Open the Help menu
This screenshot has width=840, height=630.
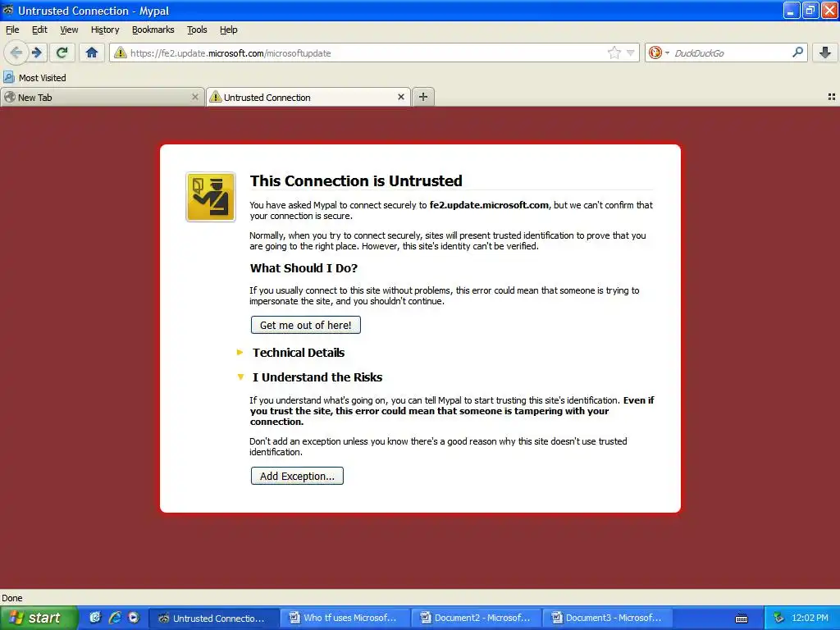(229, 30)
